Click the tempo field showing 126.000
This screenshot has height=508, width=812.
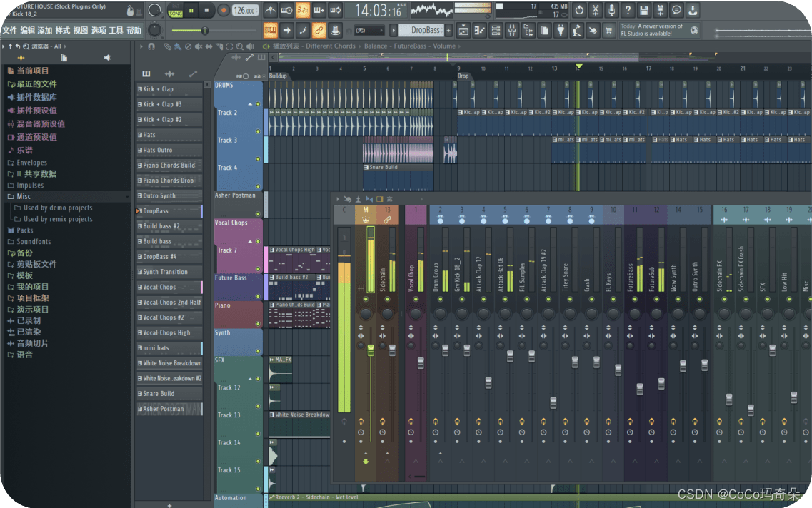click(x=244, y=11)
